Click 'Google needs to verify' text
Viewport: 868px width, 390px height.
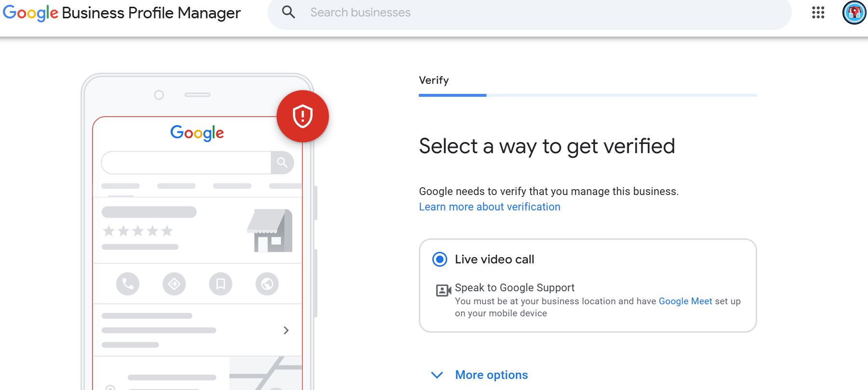[549, 192]
